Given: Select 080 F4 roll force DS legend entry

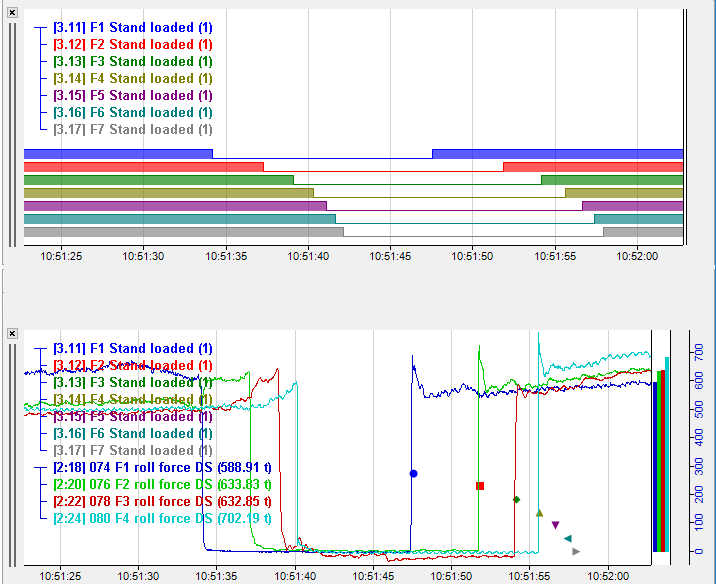Looking at the screenshot, I should (148, 518).
